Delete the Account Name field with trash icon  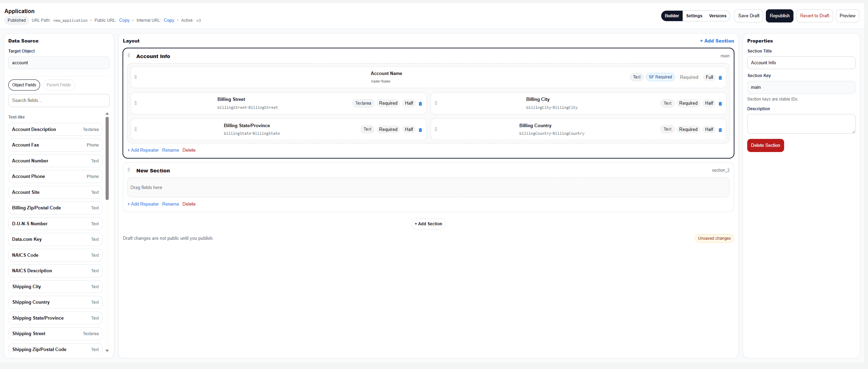(720, 78)
